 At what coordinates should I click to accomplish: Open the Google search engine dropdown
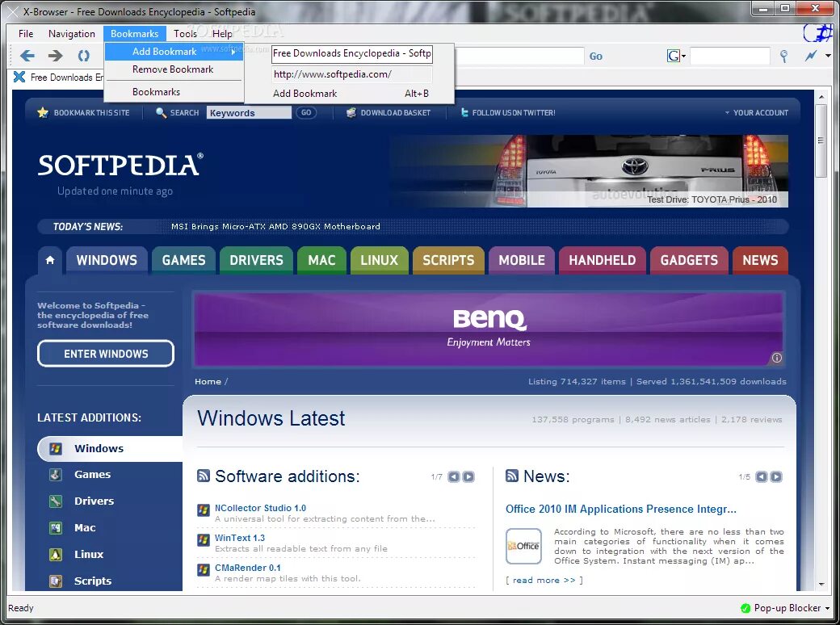click(676, 56)
